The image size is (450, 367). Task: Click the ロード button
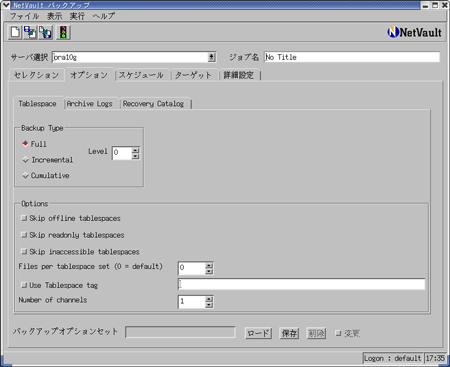click(258, 333)
